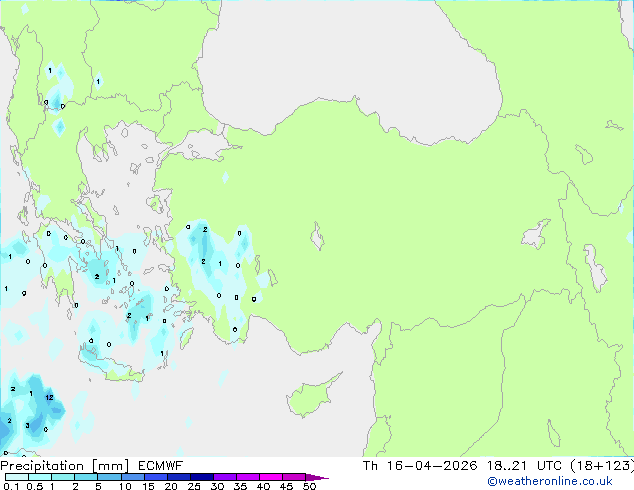Click the "Th" weekday abbreviation
This screenshot has height=490, width=634.
[x=370, y=466]
